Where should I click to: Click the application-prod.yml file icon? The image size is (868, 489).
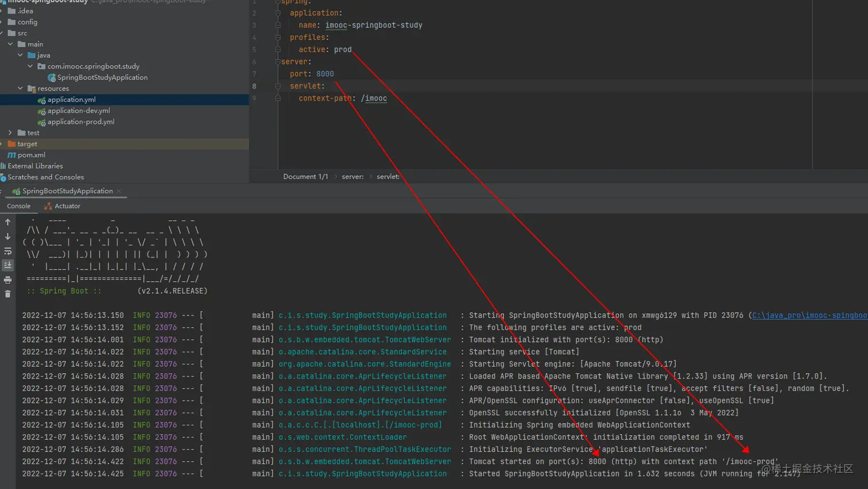[41, 122]
